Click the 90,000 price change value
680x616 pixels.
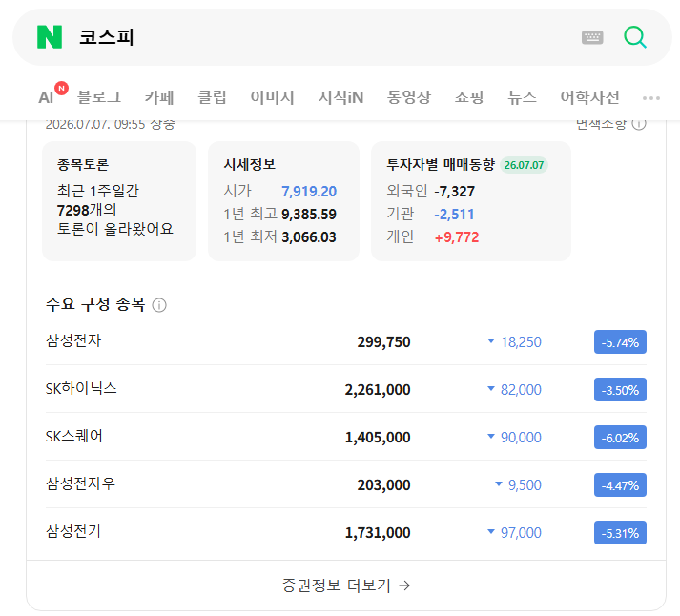pyautogui.click(x=521, y=438)
